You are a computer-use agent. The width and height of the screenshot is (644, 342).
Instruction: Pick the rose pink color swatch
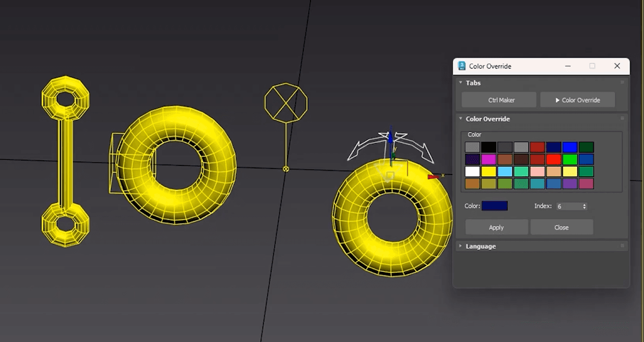coord(586,183)
